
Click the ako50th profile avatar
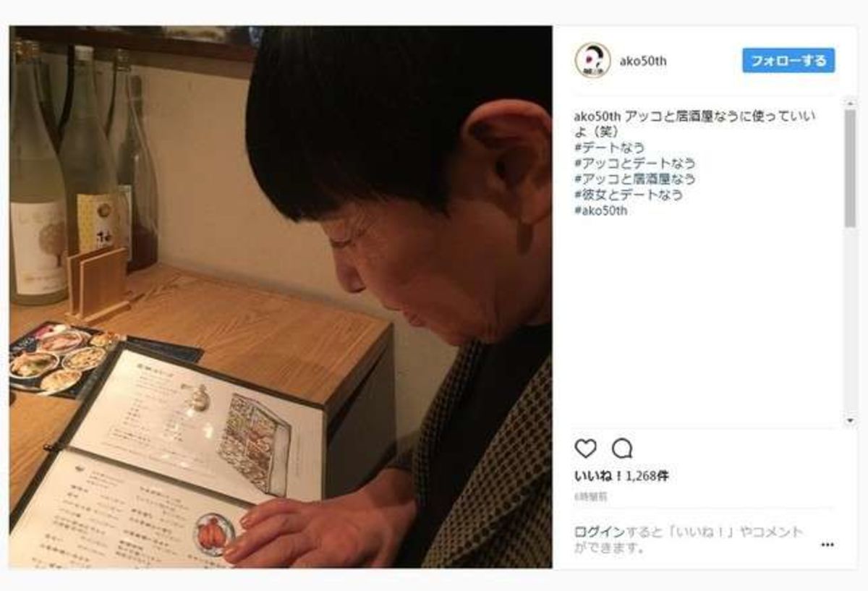(x=593, y=60)
